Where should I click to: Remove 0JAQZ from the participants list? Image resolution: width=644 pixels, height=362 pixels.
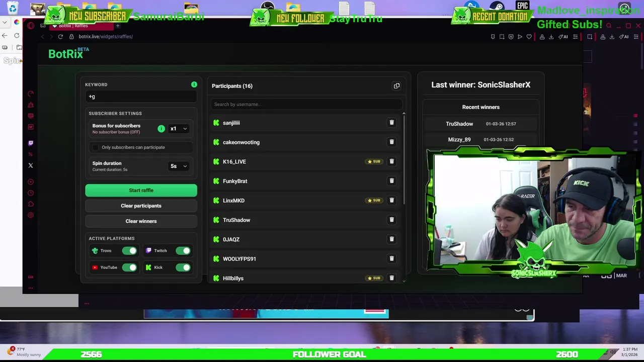pos(391,239)
